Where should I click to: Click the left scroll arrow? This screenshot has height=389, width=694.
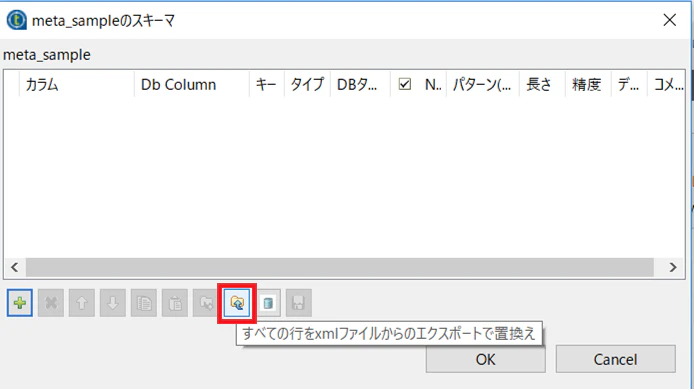(15, 267)
